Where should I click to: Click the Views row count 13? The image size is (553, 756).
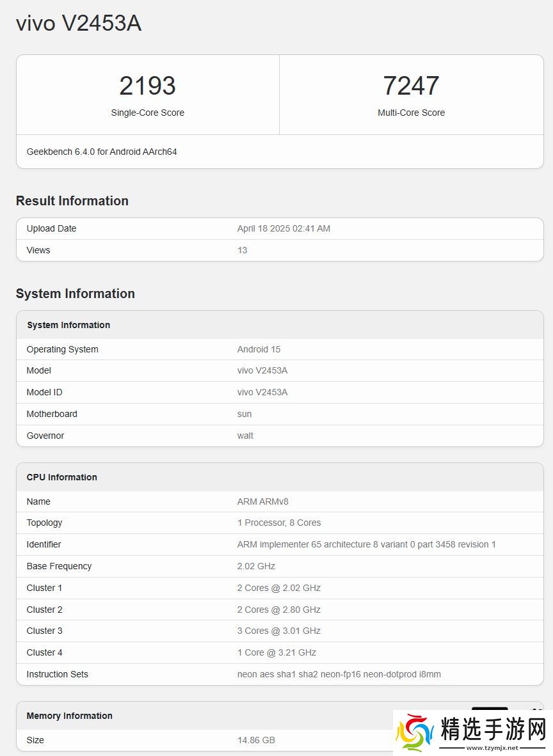pyautogui.click(x=242, y=250)
